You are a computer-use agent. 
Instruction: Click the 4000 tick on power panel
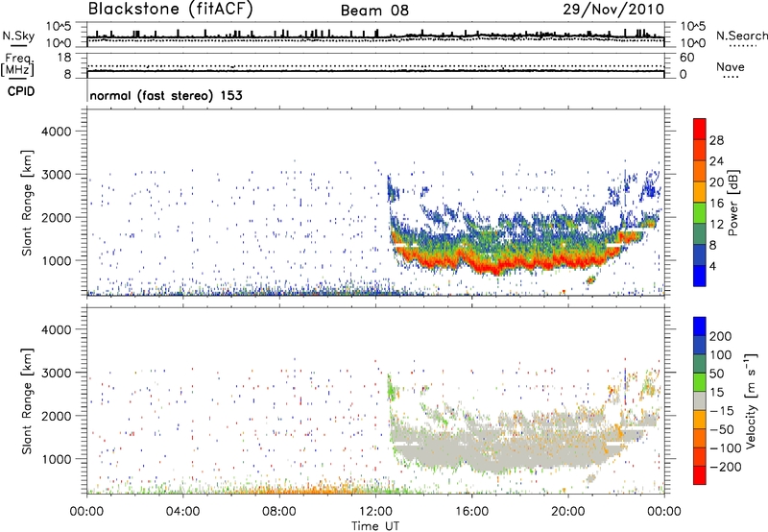[57, 132]
